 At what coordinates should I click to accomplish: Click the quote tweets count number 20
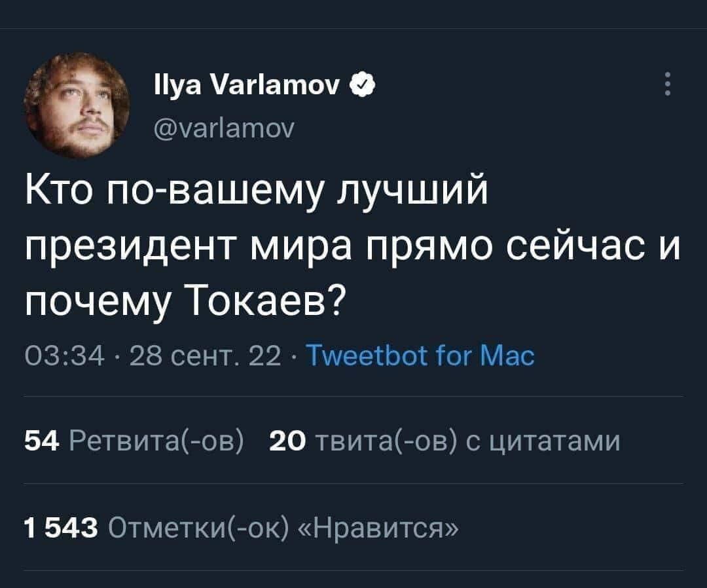coord(285,441)
